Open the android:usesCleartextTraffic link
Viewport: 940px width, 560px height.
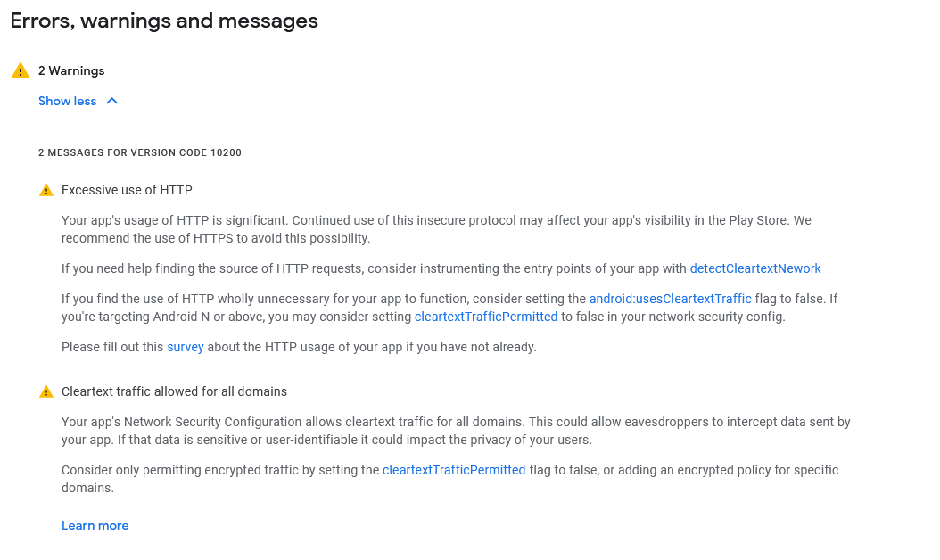click(670, 299)
